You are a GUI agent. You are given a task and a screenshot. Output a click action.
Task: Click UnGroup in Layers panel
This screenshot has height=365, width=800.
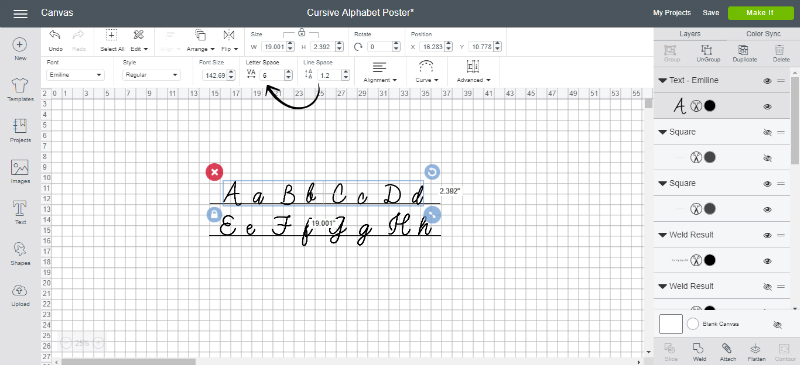tap(707, 53)
